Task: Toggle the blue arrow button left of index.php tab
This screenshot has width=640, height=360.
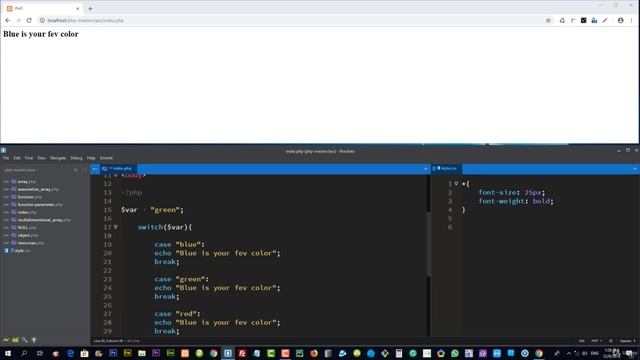Action: point(95,169)
